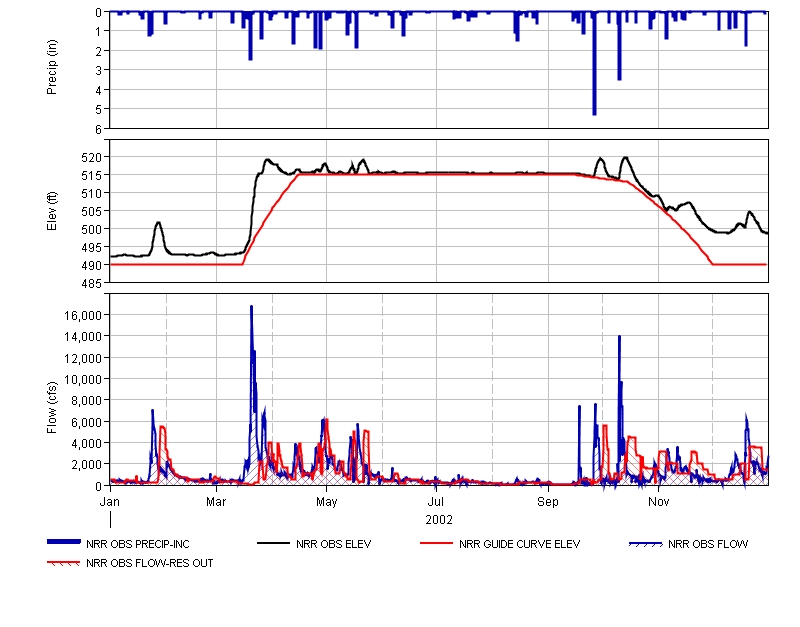Click the 4,000 flow axis label
800x627 pixels.
point(86,443)
